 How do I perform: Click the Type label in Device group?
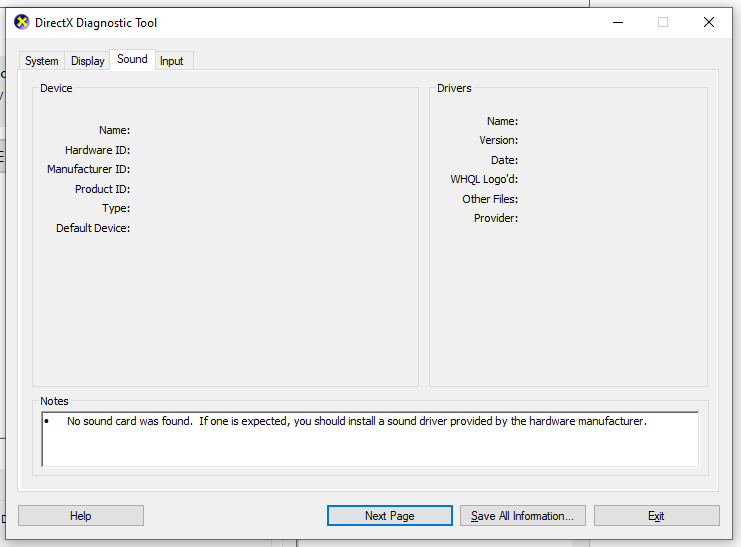pos(116,208)
